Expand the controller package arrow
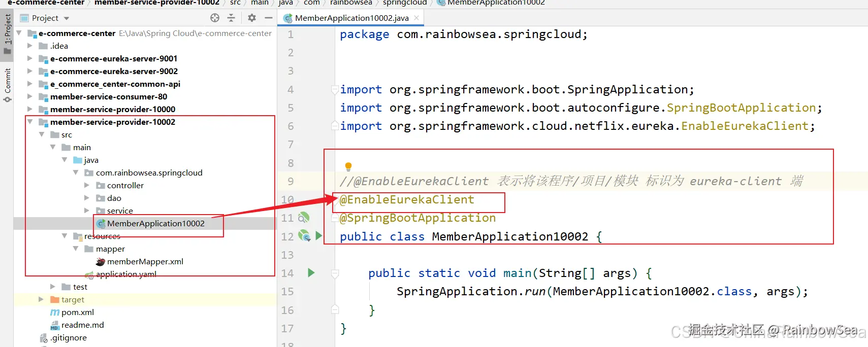This screenshot has width=868, height=347. (87, 185)
